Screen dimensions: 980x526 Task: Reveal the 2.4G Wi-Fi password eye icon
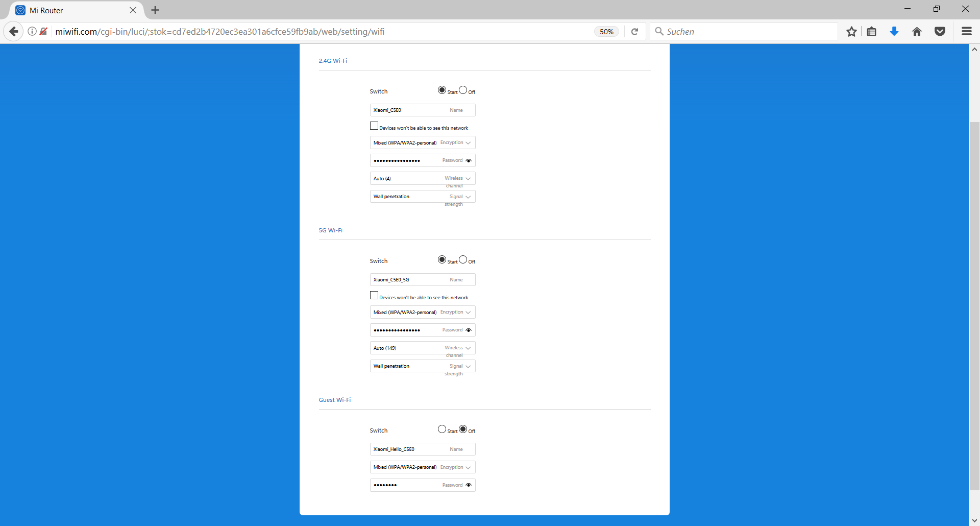coord(469,160)
